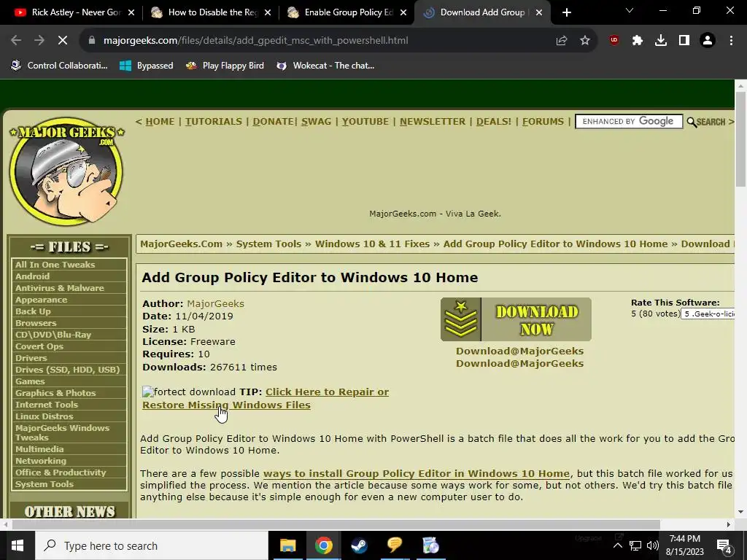Click the horizontal page scrollbar
This screenshot has width=747, height=560.
pos(336,524)
